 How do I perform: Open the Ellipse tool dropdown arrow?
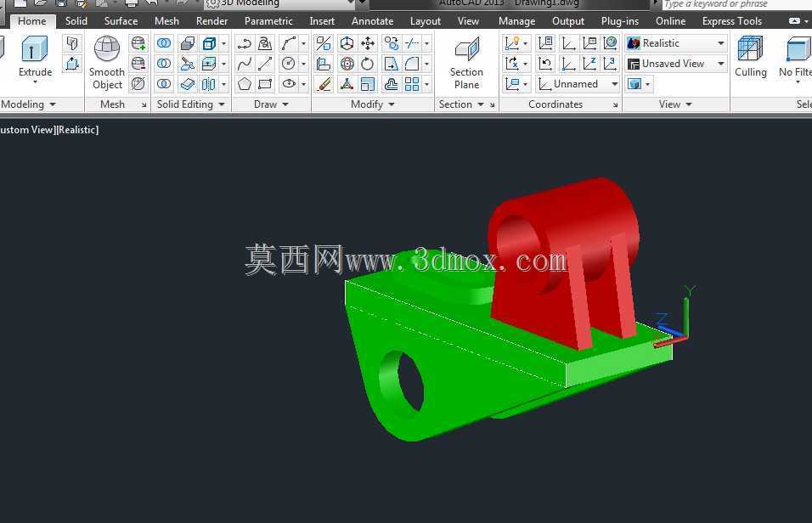pyautogui.click(x=303, y=84)
